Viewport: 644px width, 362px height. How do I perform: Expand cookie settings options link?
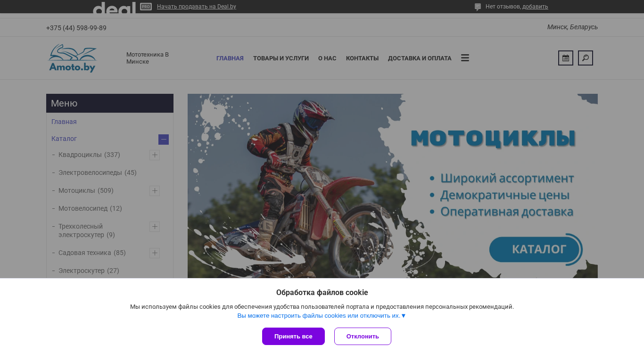tap(322, 316)
